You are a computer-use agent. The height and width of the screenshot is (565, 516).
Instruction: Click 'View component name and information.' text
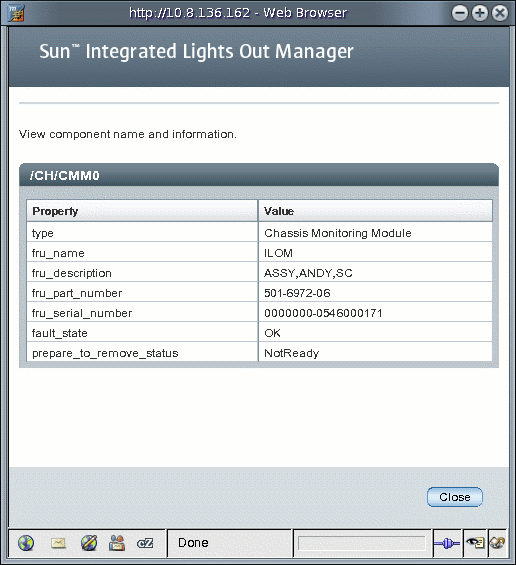point(128,134)
